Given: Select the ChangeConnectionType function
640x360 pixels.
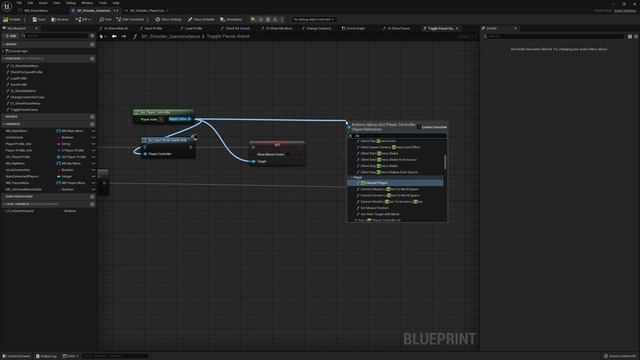Looking at the screenshot, I should click(x=27, y=97).
